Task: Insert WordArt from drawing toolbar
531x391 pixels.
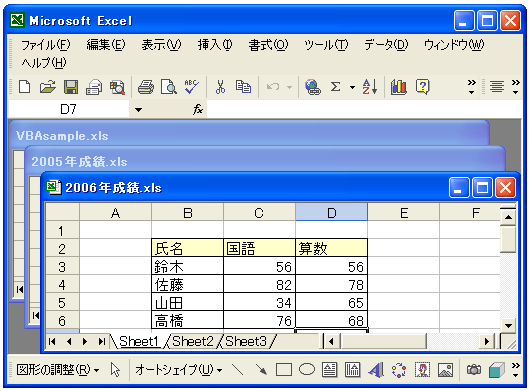Action: pyautogui.click(x=376, y=370)
